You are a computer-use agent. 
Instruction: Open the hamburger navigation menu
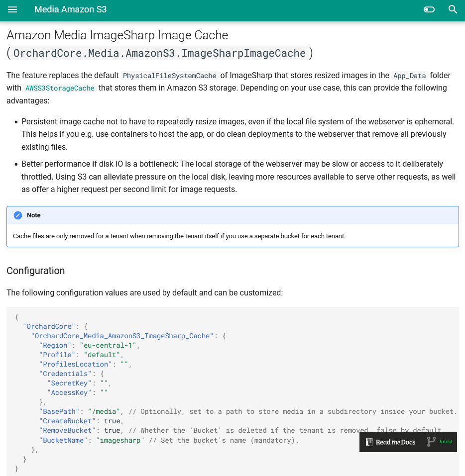click(12, 9)
